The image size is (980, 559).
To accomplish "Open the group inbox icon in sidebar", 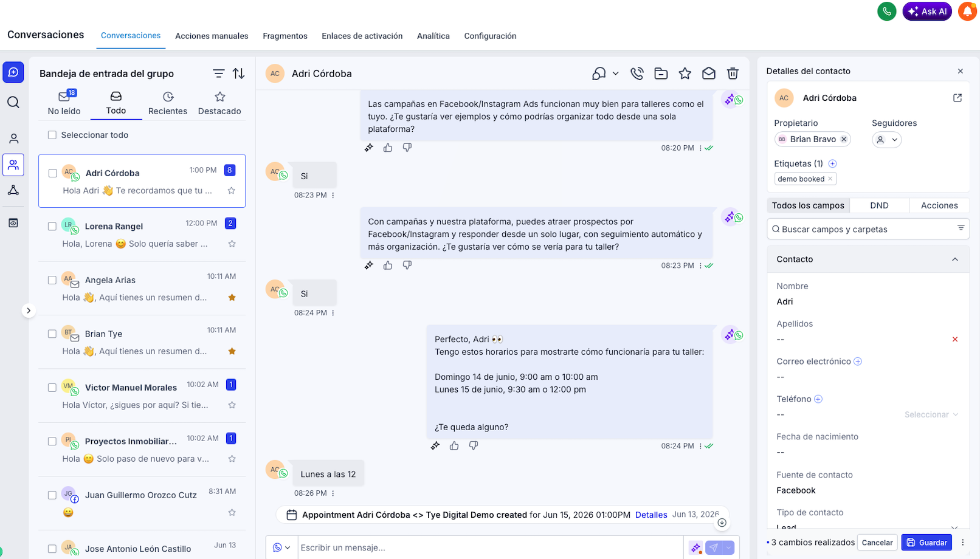I will [13, 165].
